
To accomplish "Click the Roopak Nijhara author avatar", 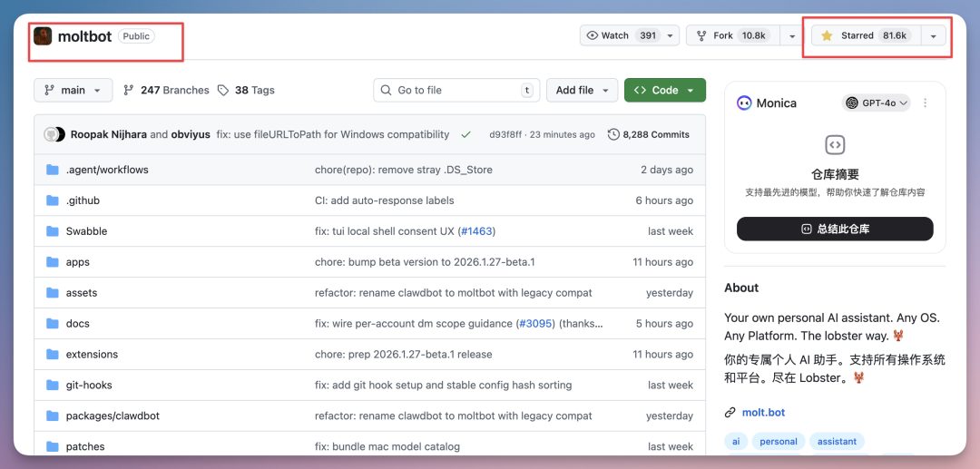I will click(52, 134).
